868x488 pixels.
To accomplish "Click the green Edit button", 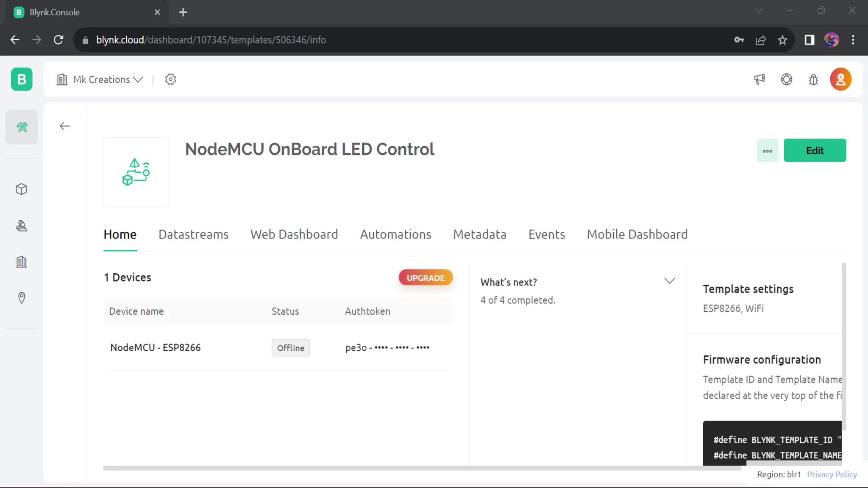I will [815, 150].
